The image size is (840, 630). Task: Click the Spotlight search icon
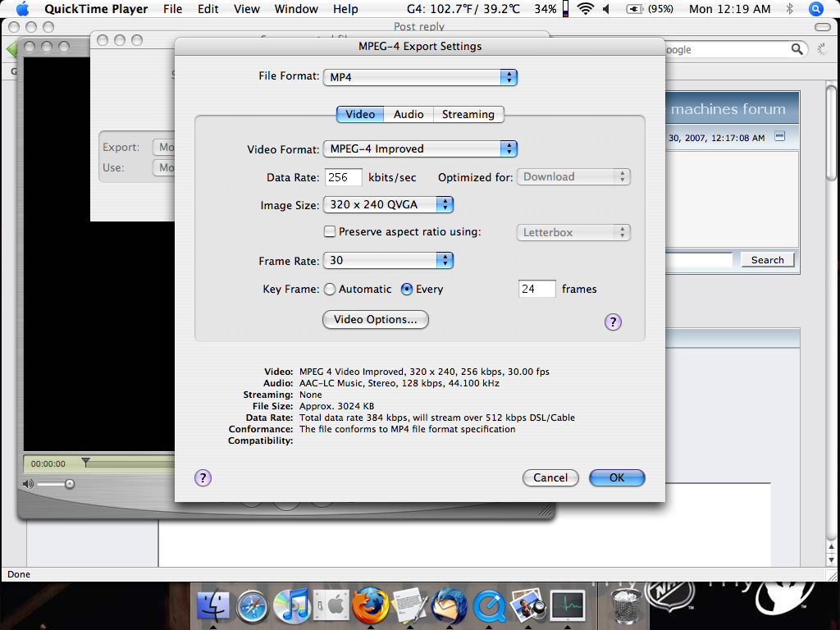[816, 8]
